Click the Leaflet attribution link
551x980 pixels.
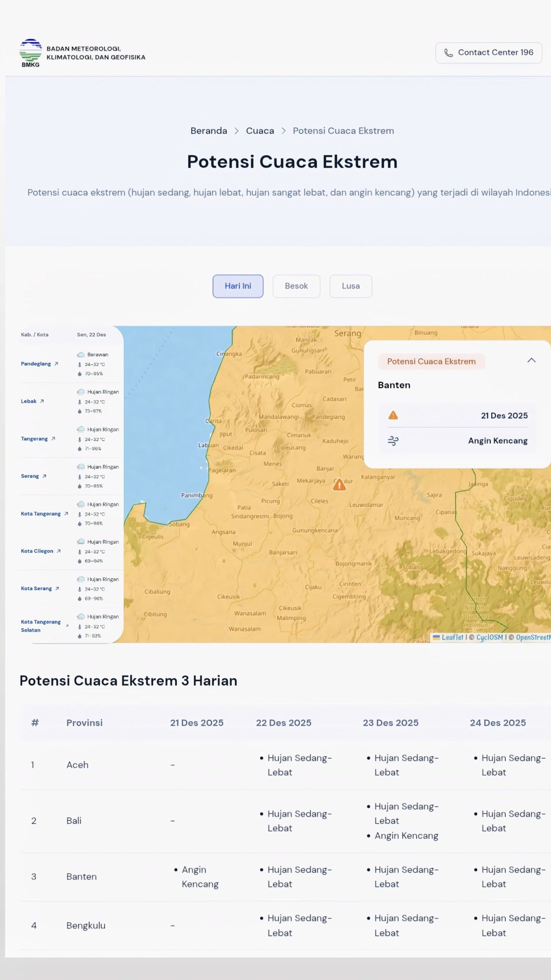452,637
